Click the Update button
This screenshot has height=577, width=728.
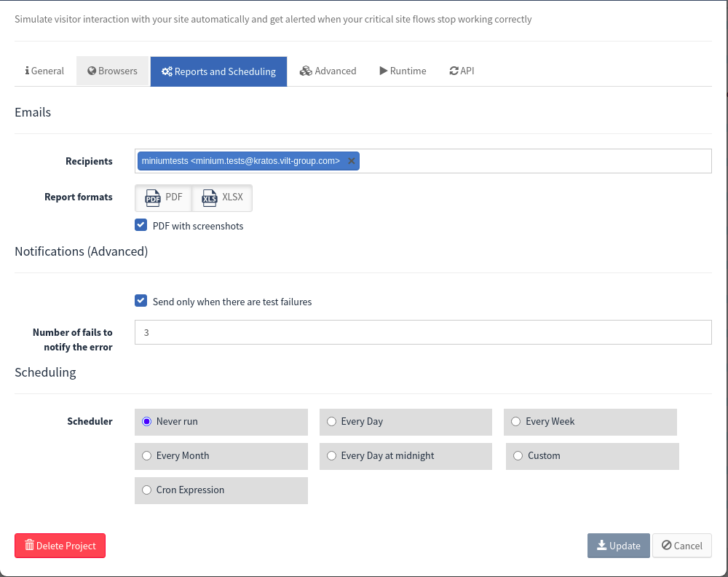click(x=618, y=546)
